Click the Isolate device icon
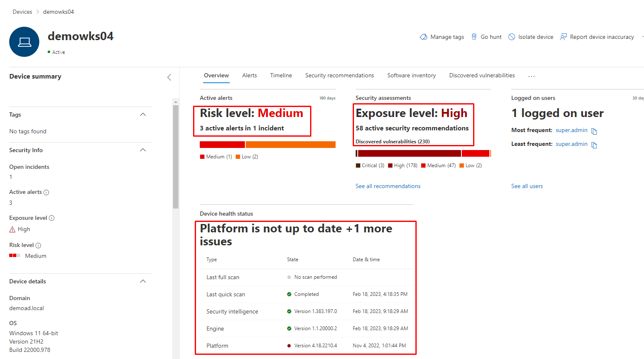The height and width of the screenshot is (359, 644). 512,37
